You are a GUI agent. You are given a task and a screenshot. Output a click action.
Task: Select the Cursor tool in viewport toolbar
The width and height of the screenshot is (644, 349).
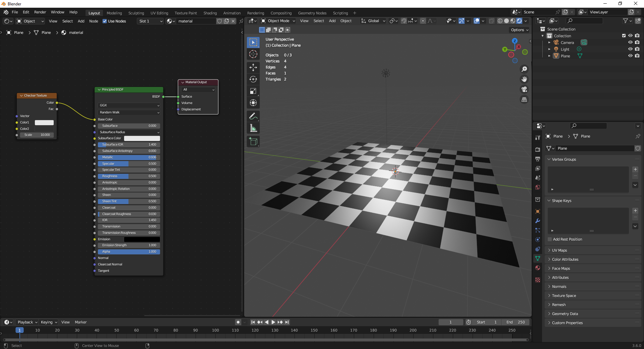point(253,54)
